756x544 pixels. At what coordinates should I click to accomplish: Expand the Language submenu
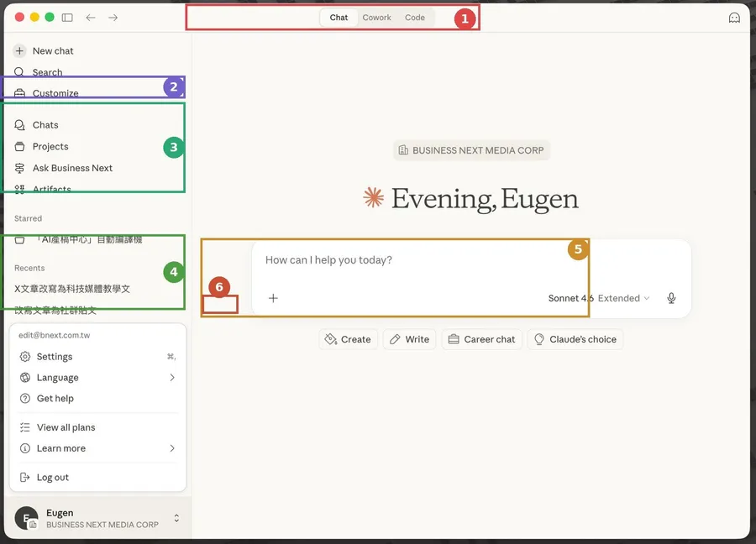pos(172,377)
